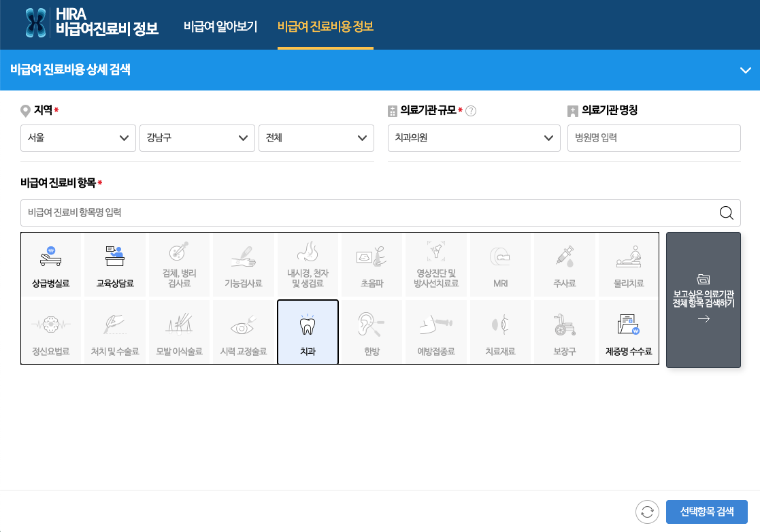This screenshot has height=532, width=760.
Task: Toggle on the 예방접종료 category
Action: (x=435, y=331)
